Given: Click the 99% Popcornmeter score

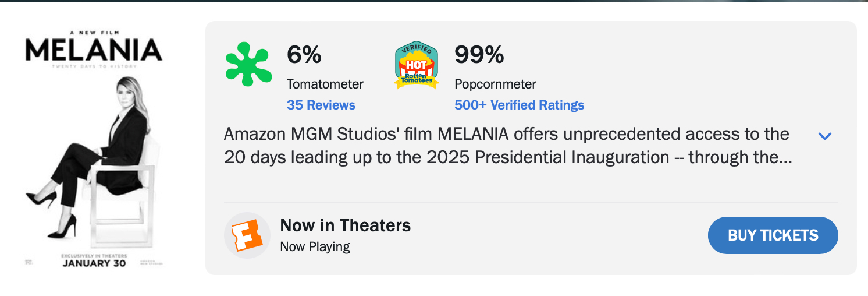Looking at the screenshot, I should (x=479, y=55).
